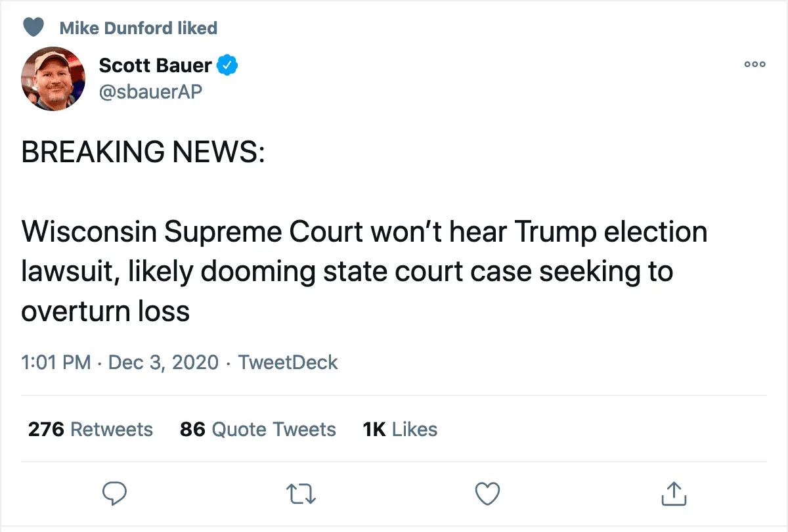Viewport: 788px width, 532px height.
Task: Click the 1:01 PM timestamp
Action: 56,362
